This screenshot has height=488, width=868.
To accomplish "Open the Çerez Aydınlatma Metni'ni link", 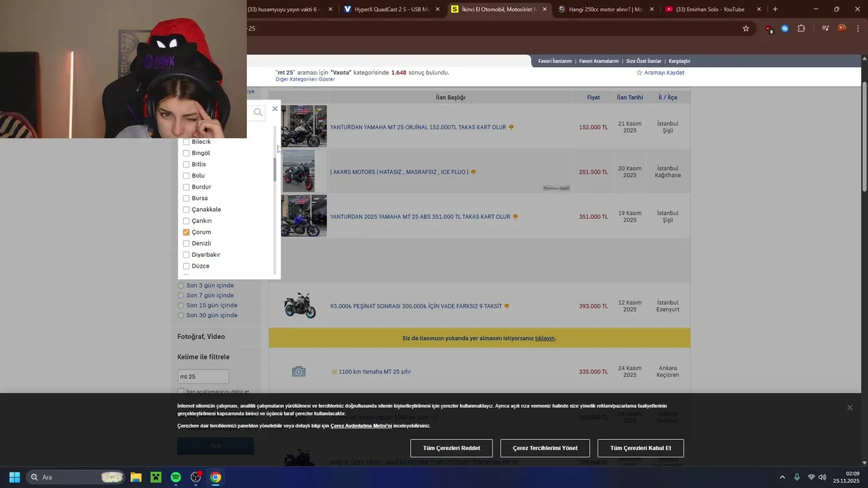I will click(x=361, y=426).
